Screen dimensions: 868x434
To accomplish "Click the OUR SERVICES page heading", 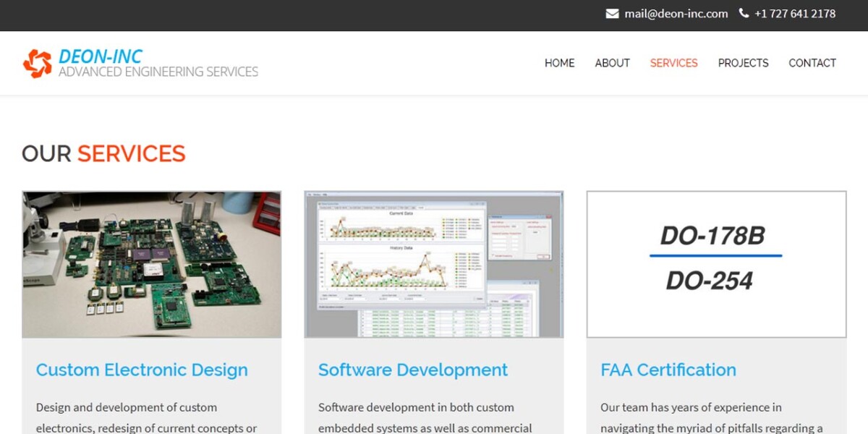I will click(103, 153).
